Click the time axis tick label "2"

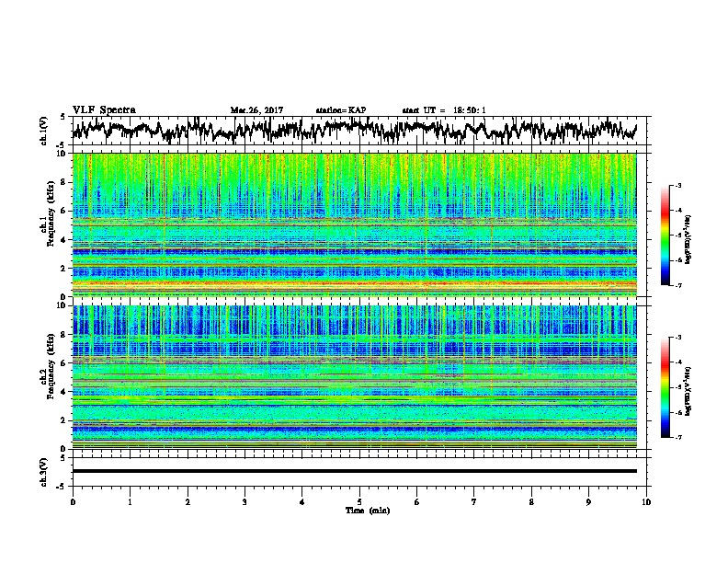click(x=188, y=501)
